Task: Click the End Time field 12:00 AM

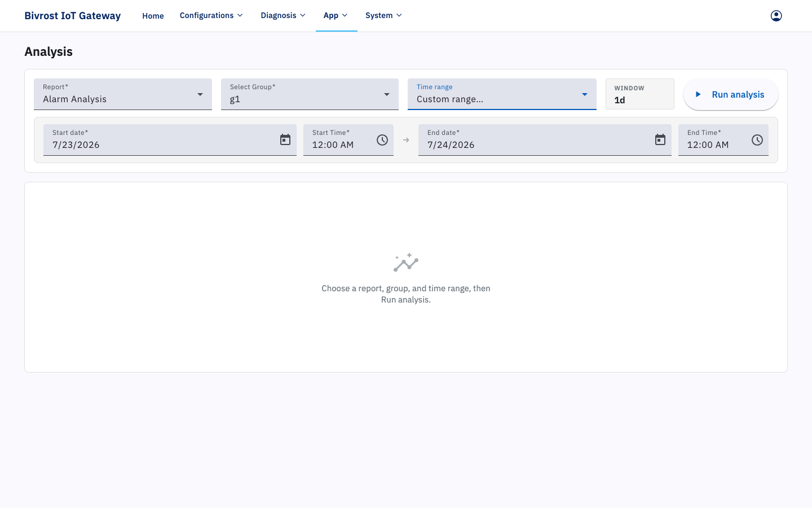Action: (723, 140)
